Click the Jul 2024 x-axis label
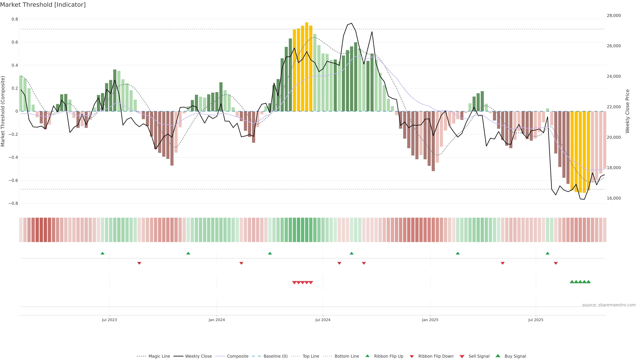Screen dimensions: 644x362 click(323, 320)
